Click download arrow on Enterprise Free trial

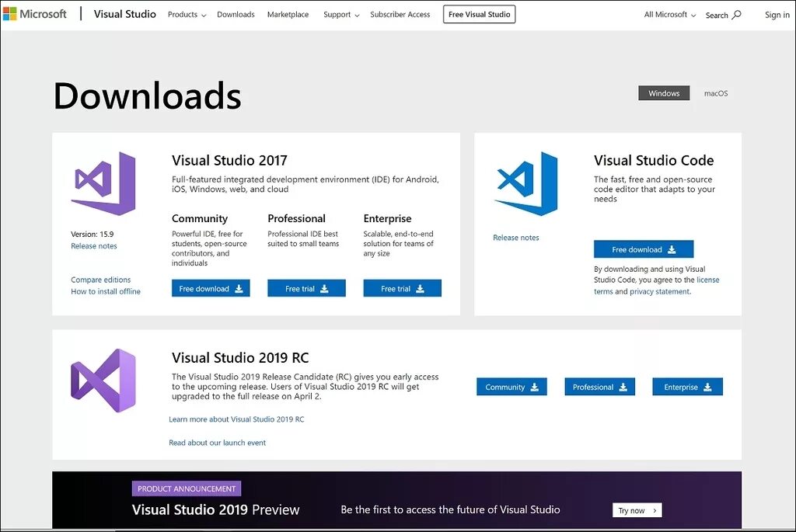point(420,289)
